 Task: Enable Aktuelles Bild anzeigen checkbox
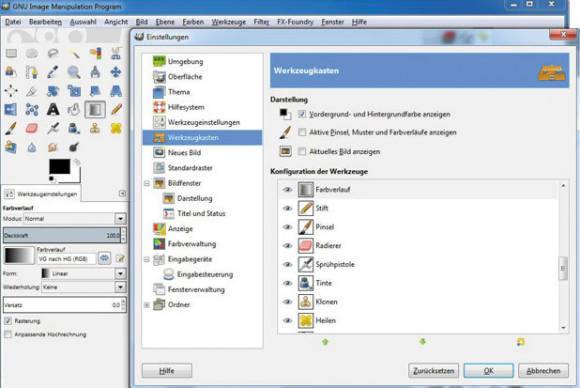point(302,151)
